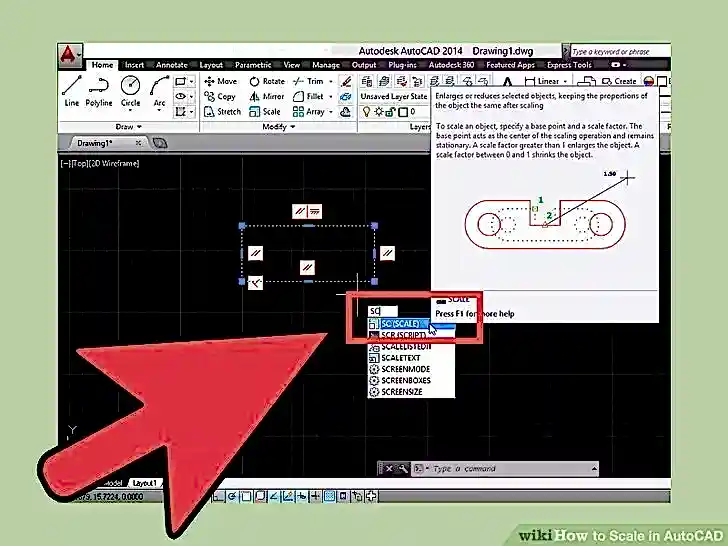The height and width of the screenshot is (546, 728).
Task: Use the Array tool
Action: click(x=309, y=111)
